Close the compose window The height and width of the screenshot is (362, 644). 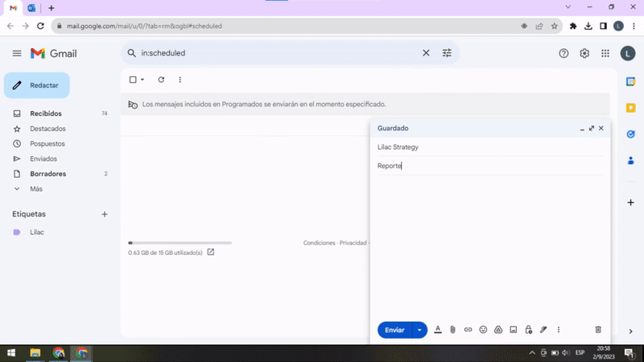coord(601,128)
